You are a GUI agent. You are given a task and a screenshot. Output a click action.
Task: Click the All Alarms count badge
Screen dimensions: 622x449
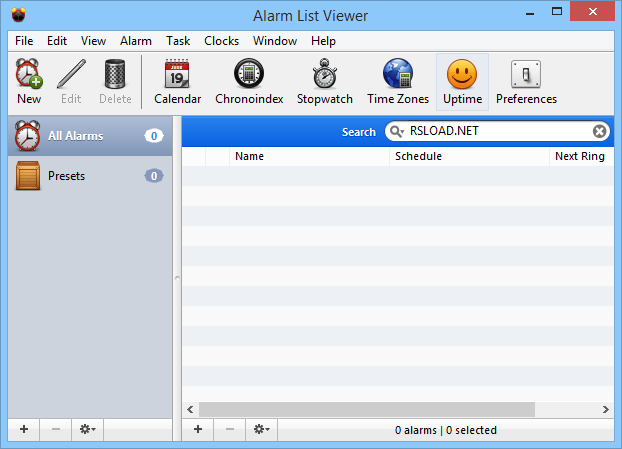coord(154,136)
